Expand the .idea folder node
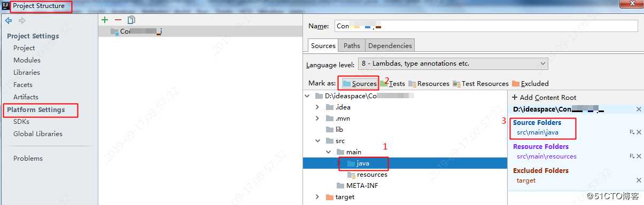Image resolution: width=644 pixels, height=205 pixels. pos(317,107)
